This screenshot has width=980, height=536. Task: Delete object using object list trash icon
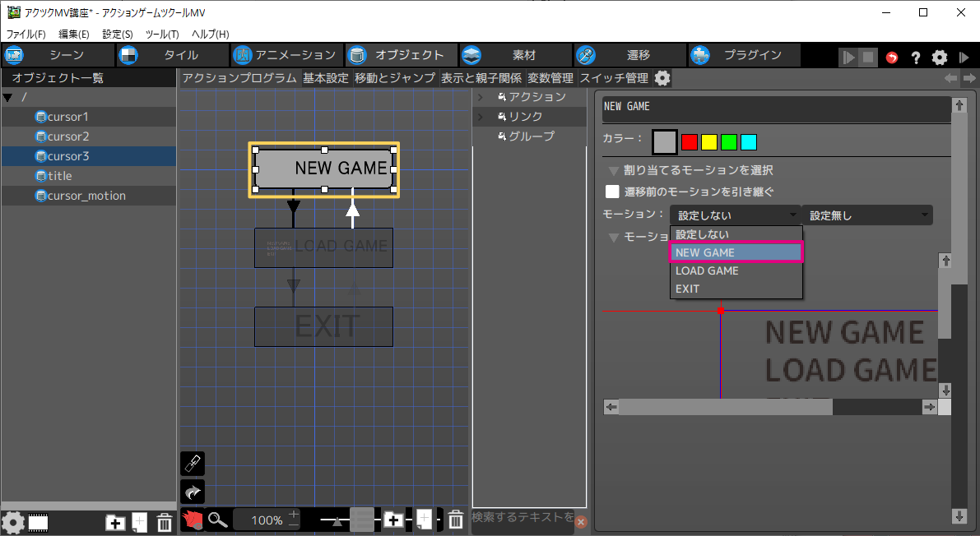coord(165,522)
